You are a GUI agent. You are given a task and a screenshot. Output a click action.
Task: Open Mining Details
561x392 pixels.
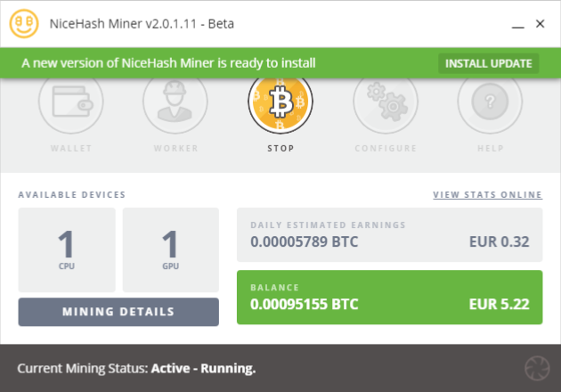pos(118,312)
